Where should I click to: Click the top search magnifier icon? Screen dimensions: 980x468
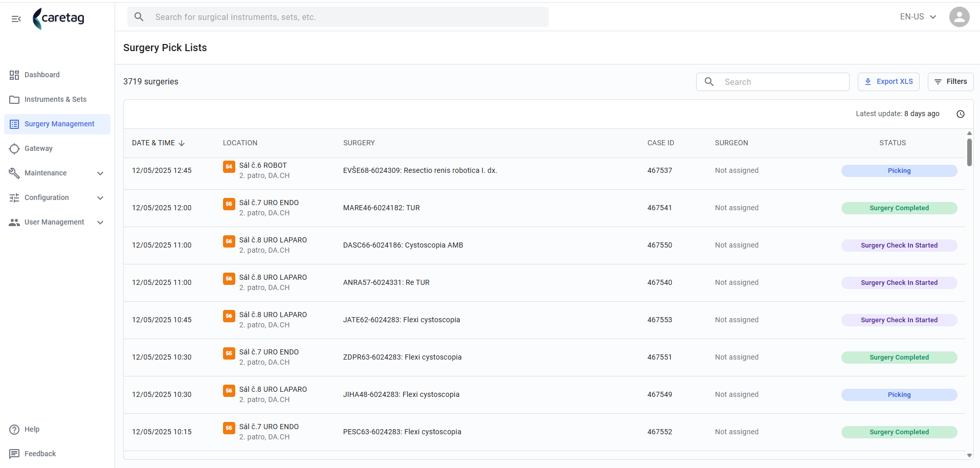(x=139, y=17)
